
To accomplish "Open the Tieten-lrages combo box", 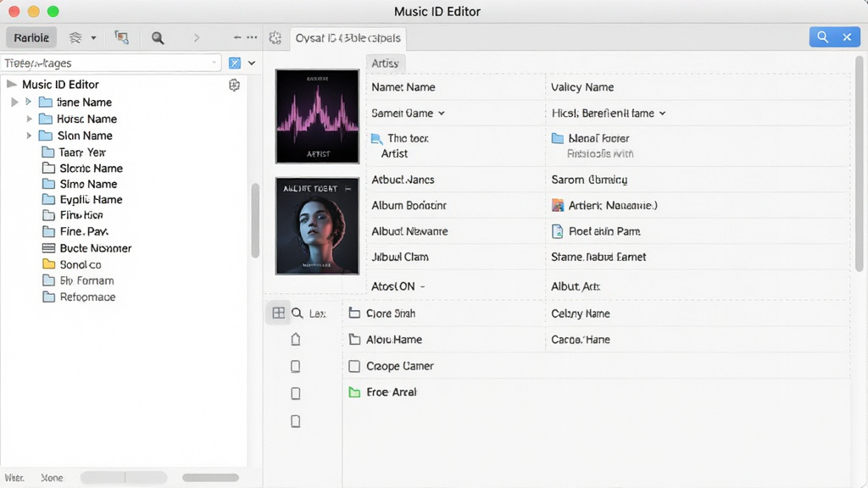I will (111, 63).
